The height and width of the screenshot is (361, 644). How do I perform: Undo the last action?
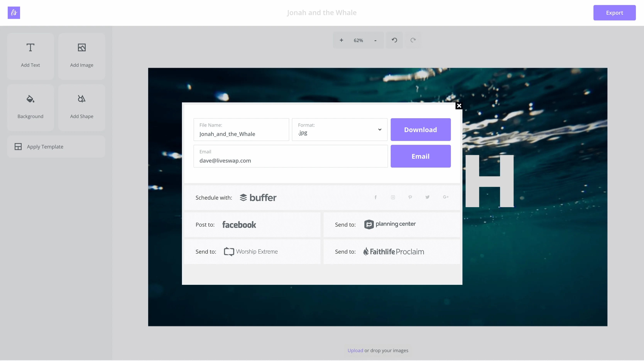point(395,40)
